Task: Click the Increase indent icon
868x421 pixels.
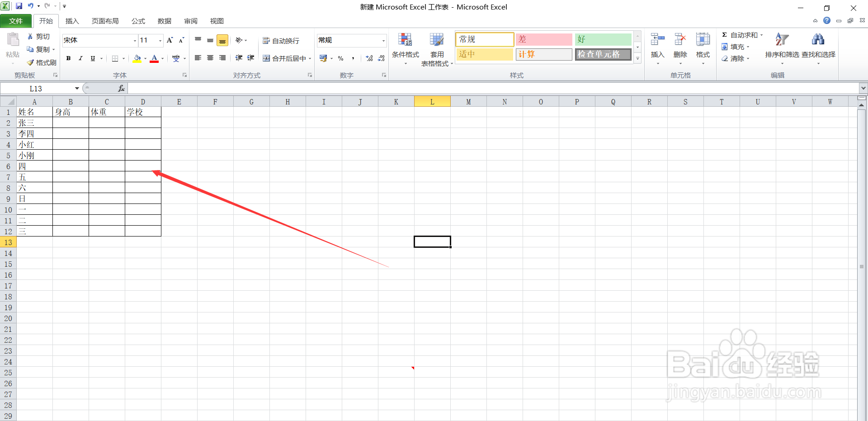Action: click(x=251, y=58)
